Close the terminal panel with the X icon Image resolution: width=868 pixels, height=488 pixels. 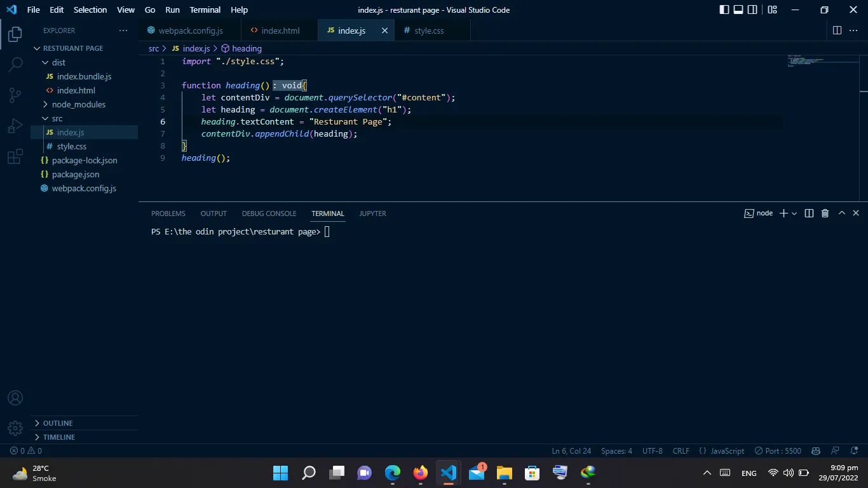point(856,213)
